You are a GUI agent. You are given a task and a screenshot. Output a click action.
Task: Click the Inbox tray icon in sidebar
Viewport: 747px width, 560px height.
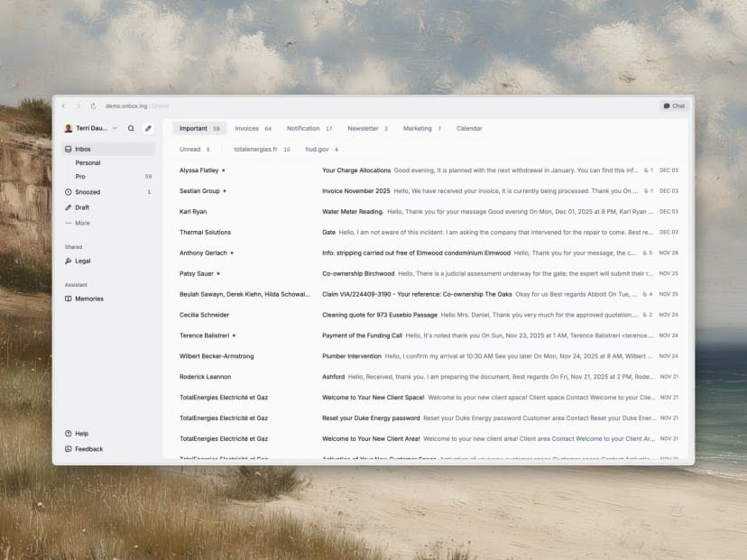point(69,149)
